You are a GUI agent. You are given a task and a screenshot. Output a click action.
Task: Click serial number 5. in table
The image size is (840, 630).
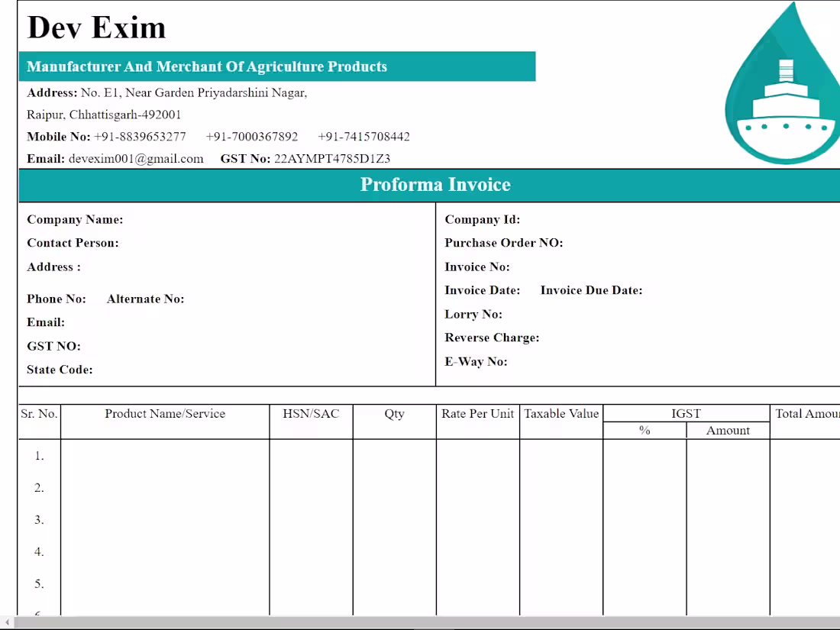(x=39, y=583)
